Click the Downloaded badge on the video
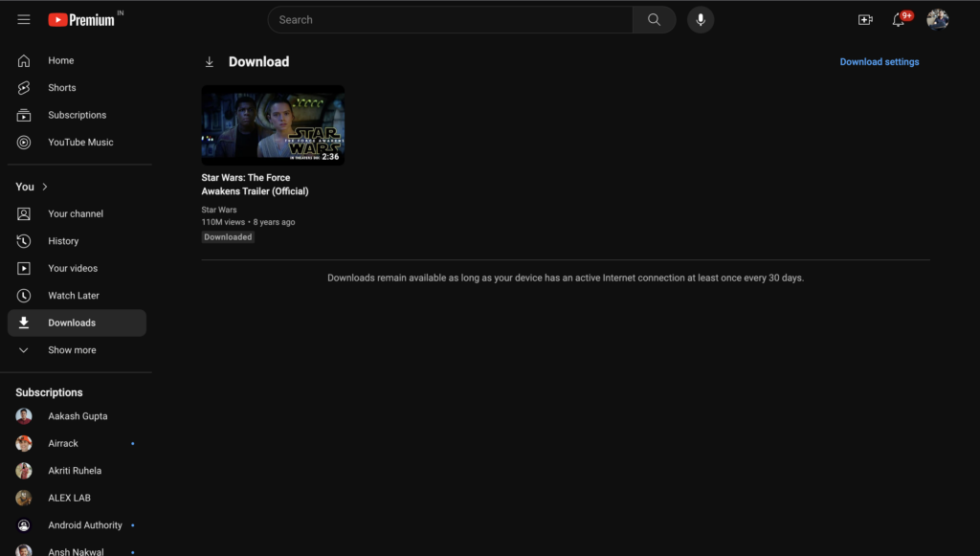980x556 pixels. pyautogui.click(x=227, y=236)
